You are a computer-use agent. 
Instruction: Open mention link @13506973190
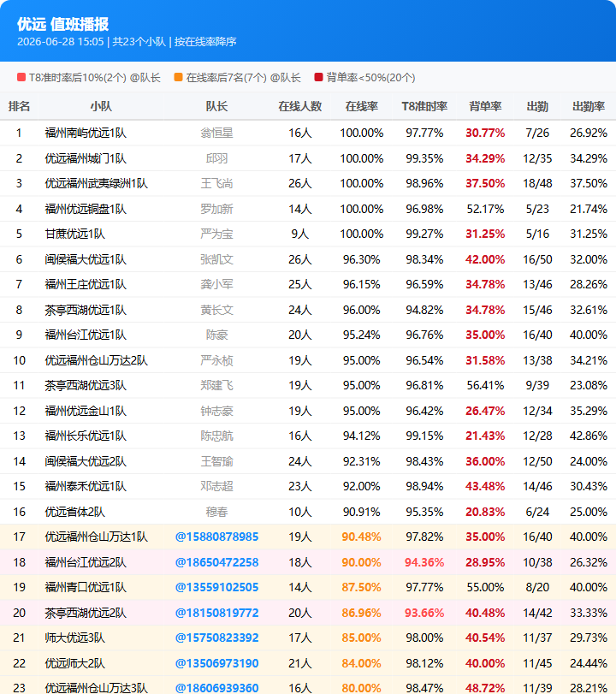(216, 663)
